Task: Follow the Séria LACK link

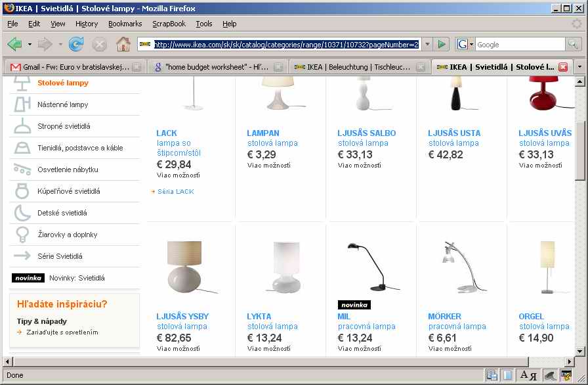Action: tap(176, 192)
